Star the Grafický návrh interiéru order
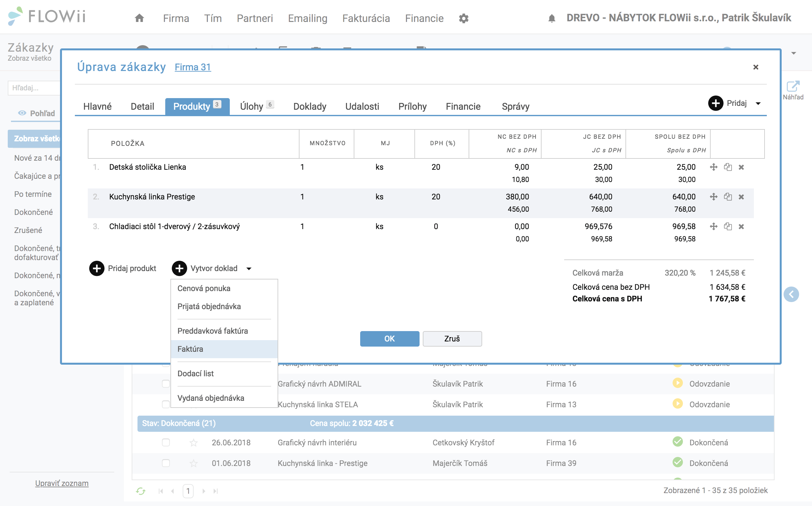The image size is (812, 506). tap(193, 443)
